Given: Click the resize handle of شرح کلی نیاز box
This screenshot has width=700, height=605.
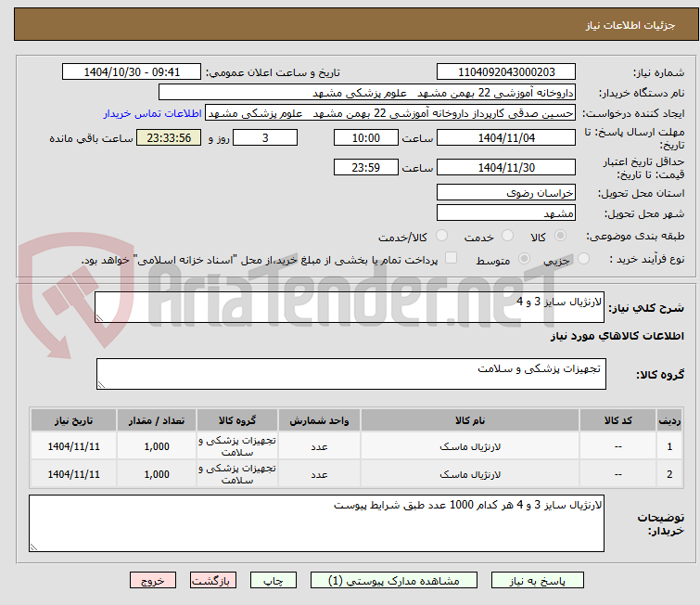Looking at the screenshot, I should click(x=99, y=317).
